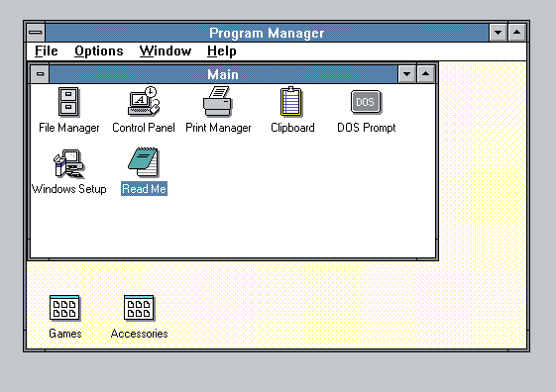Select the File Manager icon
Viewport: 556px width, 392px height.
tap(69, 102)
